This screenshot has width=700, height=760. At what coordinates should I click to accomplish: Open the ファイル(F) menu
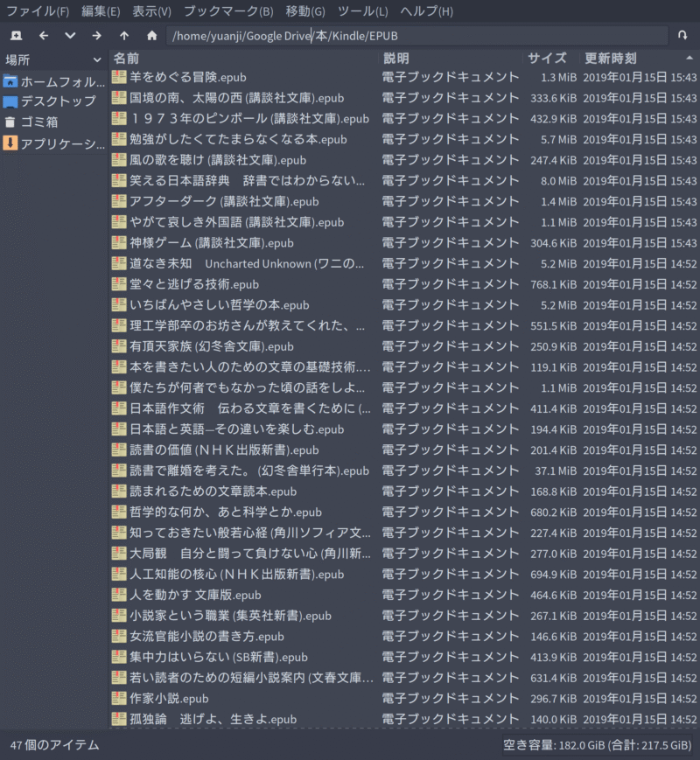[38, 11]
